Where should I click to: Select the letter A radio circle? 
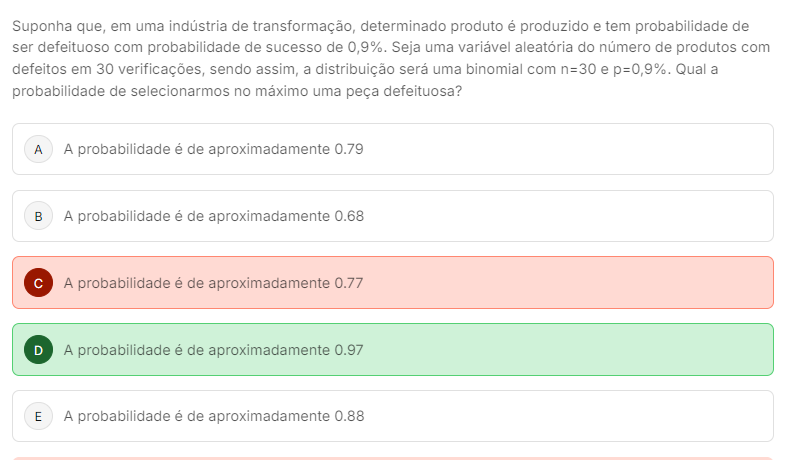tap(38, 149)
